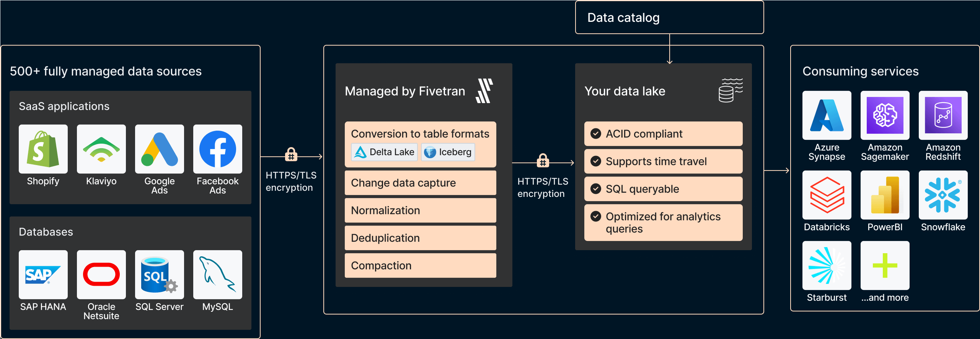Click the Change data capture item
This screenshot has height=339, width=980.
420,183
